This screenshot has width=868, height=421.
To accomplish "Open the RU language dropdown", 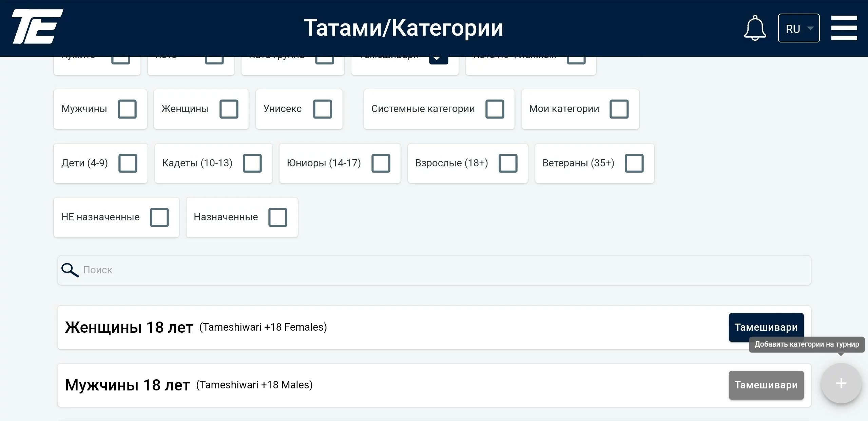I will (x=799, y=28).
